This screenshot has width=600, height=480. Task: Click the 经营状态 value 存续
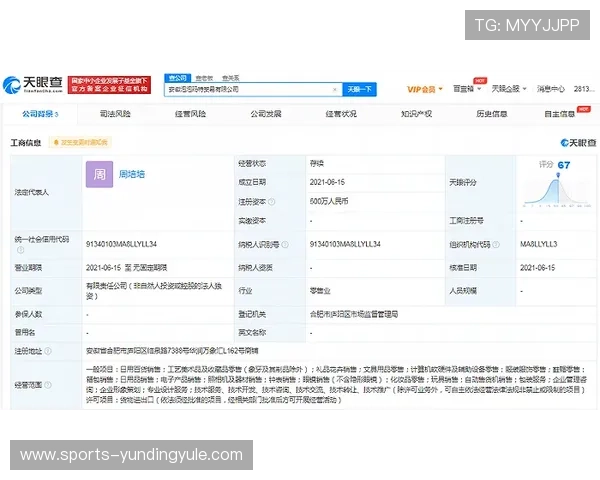[x=317, y=163]
